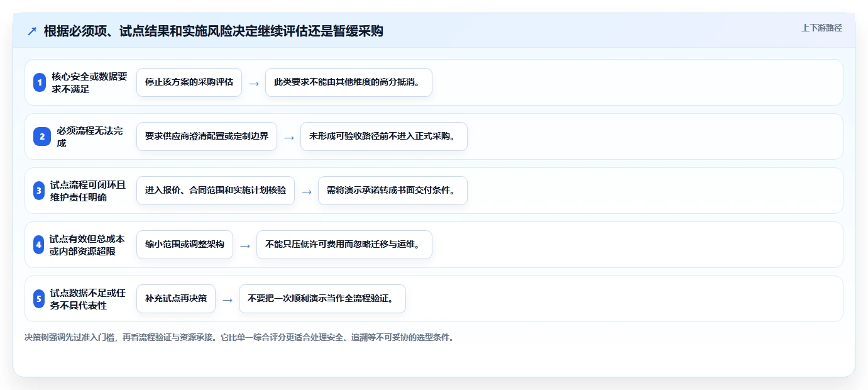This screenshot has height=390, width=868.
Task: Click step badge 3 next to 试点流程可闭环
Action: (x=39, y=191)
